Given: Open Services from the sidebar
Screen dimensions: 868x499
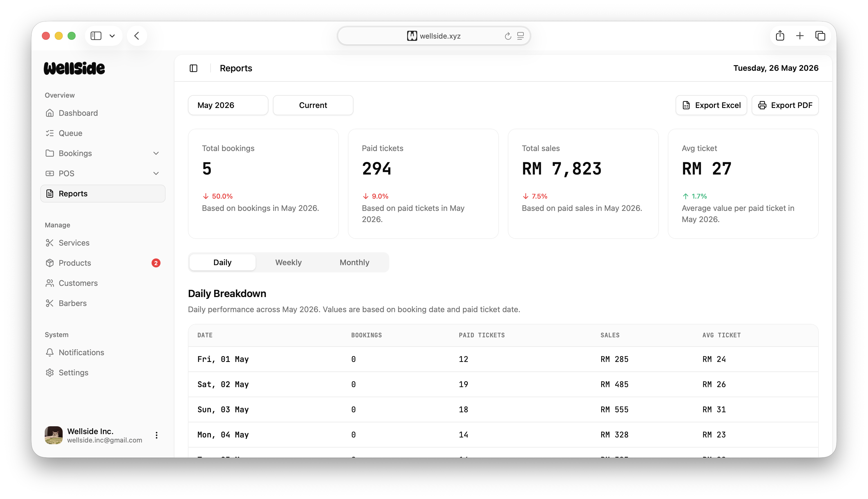Looking at the screenshot, I should click(x=103, y=243).
